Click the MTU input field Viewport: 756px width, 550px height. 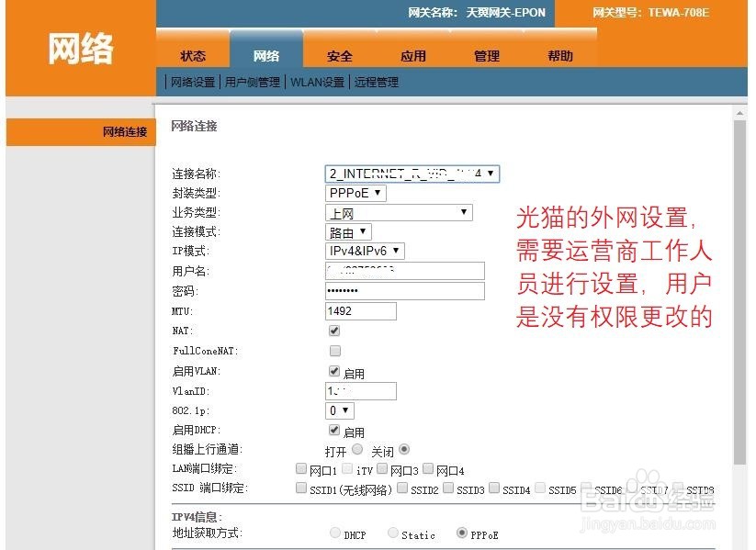pyautogui.click(x=360, y=310)
